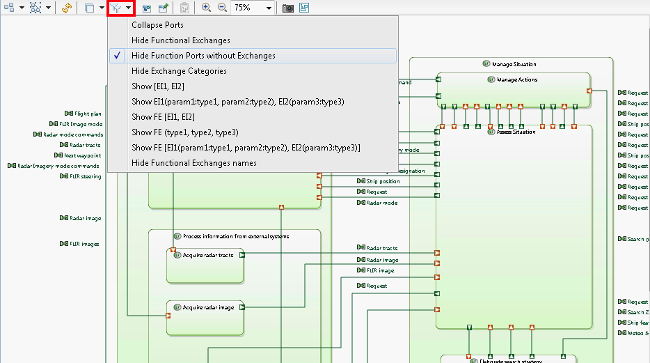
Task: Open the Filters dropdown arrow
Action: click(x=129, y=8)
